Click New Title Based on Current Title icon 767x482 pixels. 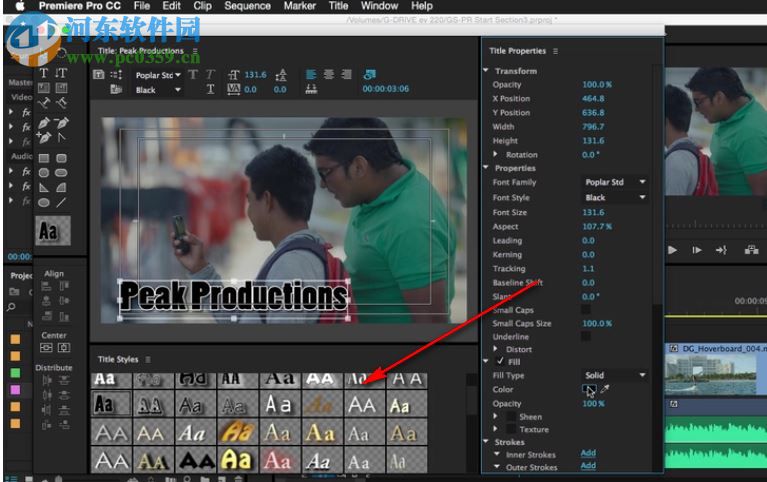(x=99, y=74)
